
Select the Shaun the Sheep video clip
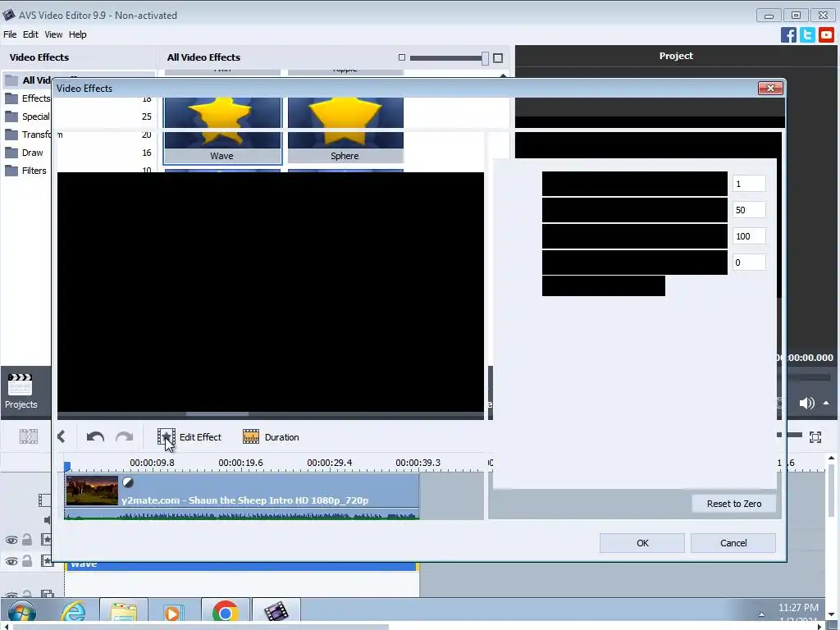(x=242, y=496)
